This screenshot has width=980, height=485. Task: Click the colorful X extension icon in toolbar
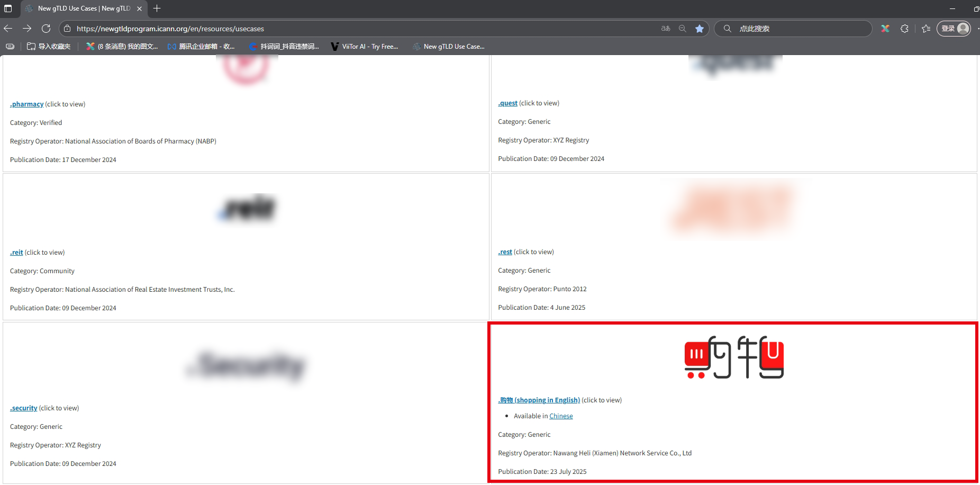[x=885, y=29]
